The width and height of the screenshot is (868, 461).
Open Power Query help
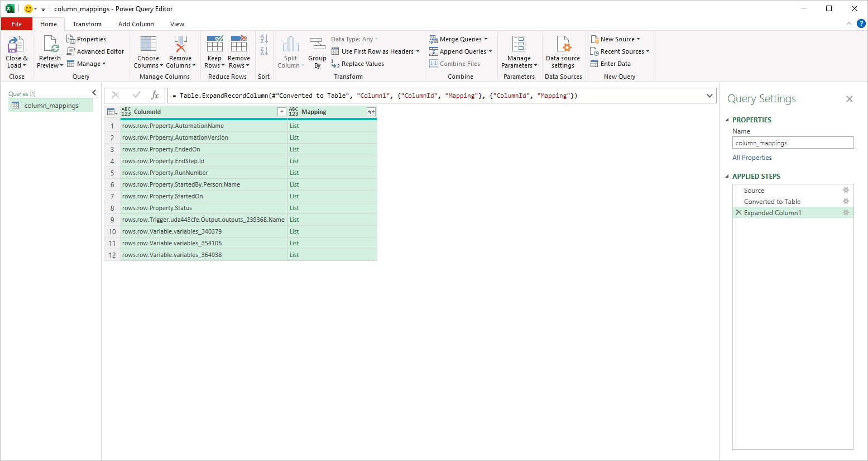pos(861,23)
